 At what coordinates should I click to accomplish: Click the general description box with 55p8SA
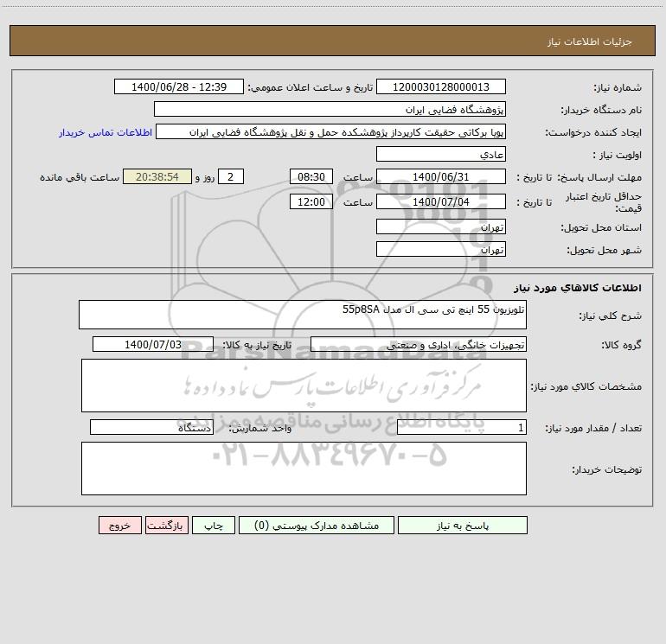[x=303, y=315]
